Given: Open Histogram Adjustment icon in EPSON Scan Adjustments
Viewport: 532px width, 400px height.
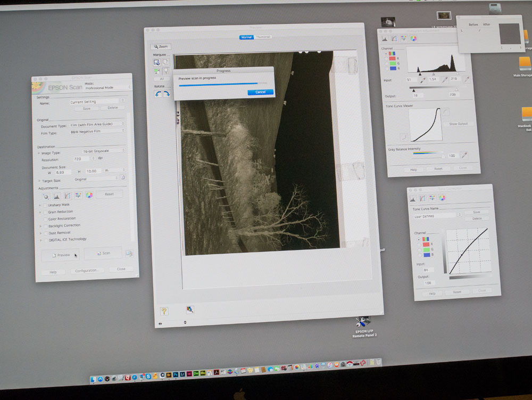Looking at the screenshot, I should pos(57,196).
